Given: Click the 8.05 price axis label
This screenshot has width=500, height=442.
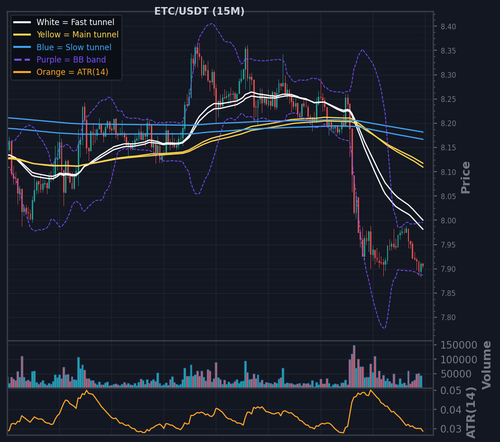Looking at the screenshot, I should [448, 196].
